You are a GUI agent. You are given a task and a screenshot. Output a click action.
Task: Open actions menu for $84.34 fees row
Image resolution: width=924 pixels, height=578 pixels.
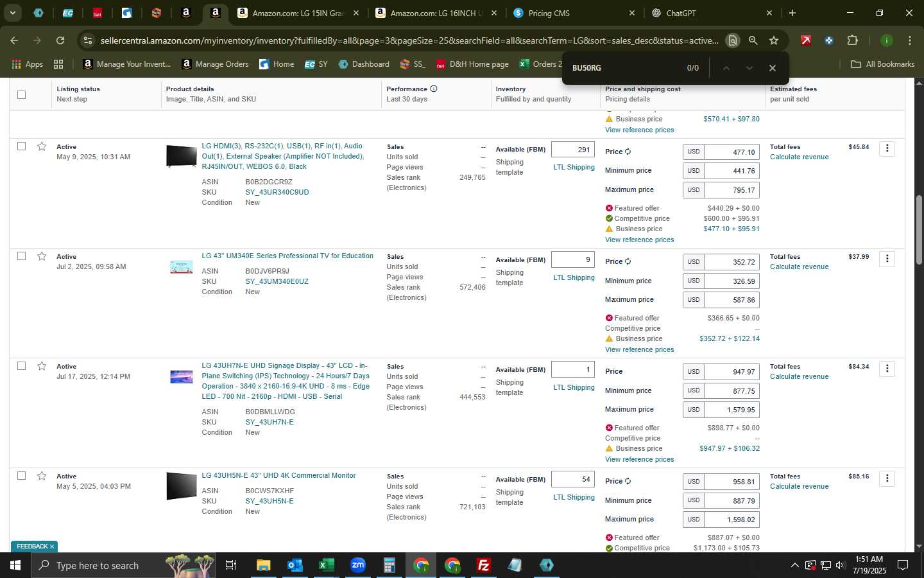(887, 368)
